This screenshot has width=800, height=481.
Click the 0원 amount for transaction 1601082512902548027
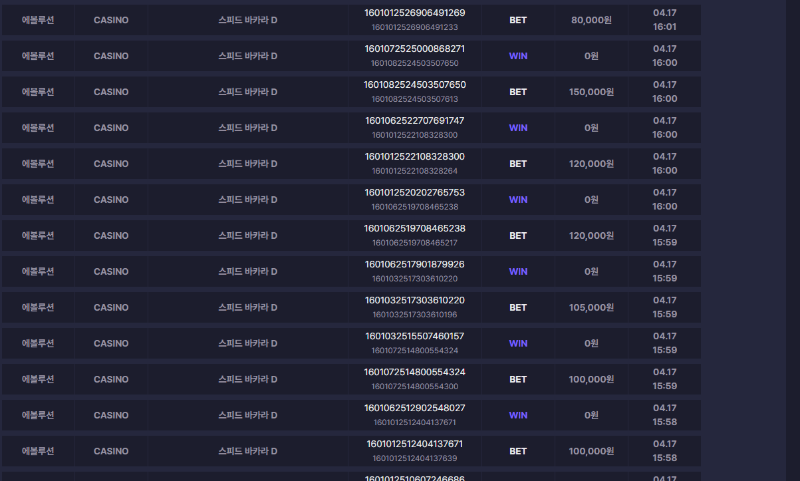(592, 416)
